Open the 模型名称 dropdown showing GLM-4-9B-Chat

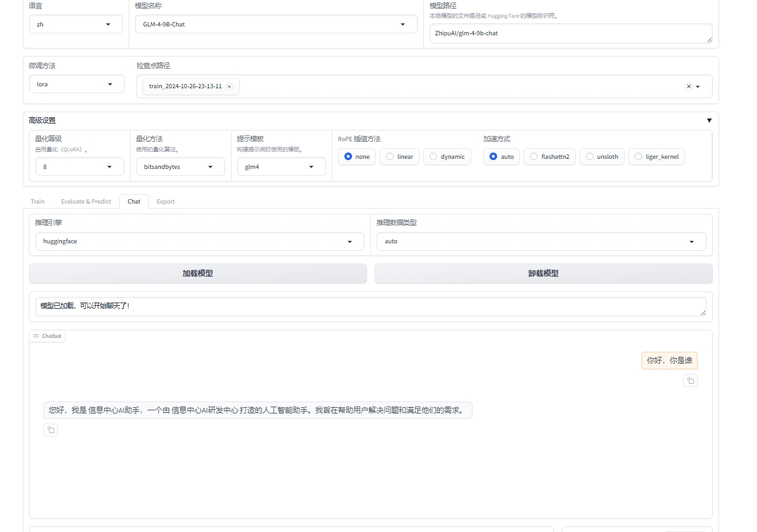click(276, 25)
